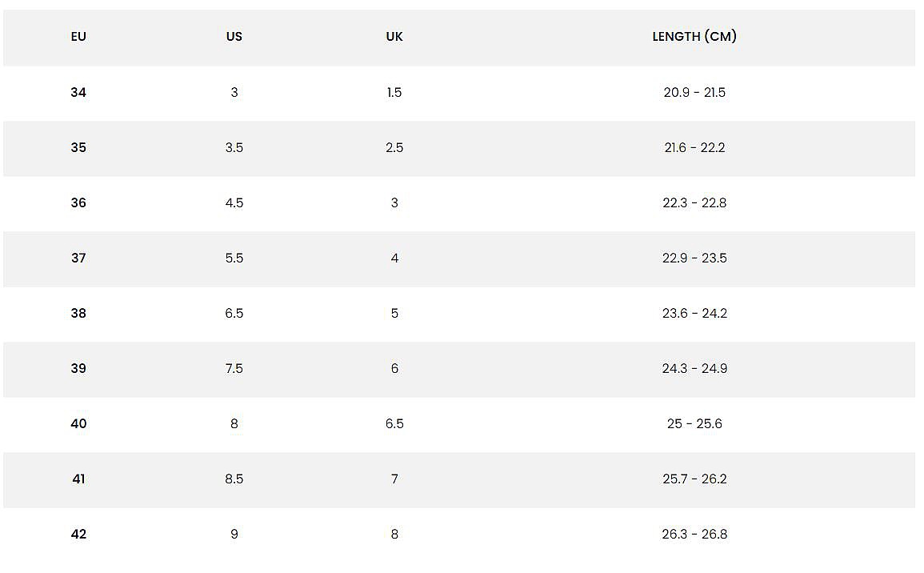
Task: Select EU size 38 cell
Action: (x=78, y=313)
